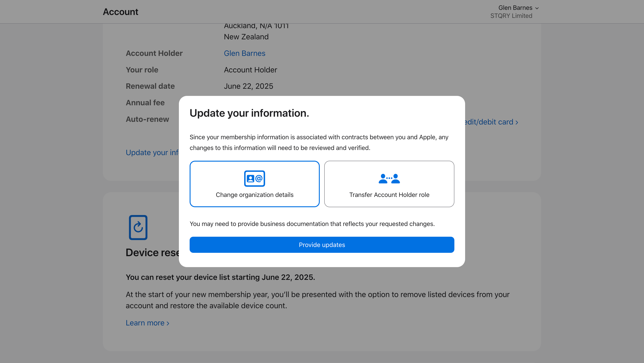
Task: Open the Glen Barnes user menu
Action: [x=515, y=8]
